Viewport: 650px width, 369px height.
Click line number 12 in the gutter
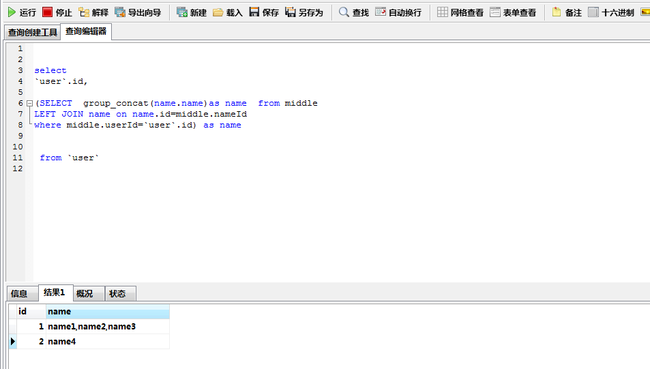pyautogui.click(x=17, y=169)
